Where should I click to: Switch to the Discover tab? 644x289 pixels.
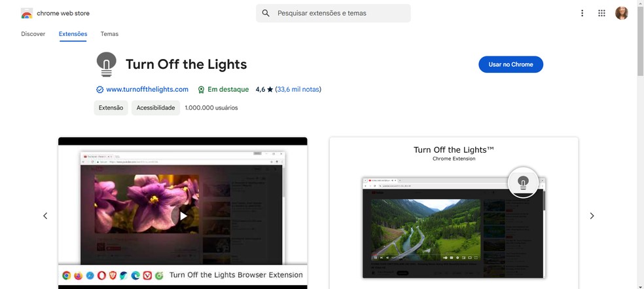click(33, 34)
